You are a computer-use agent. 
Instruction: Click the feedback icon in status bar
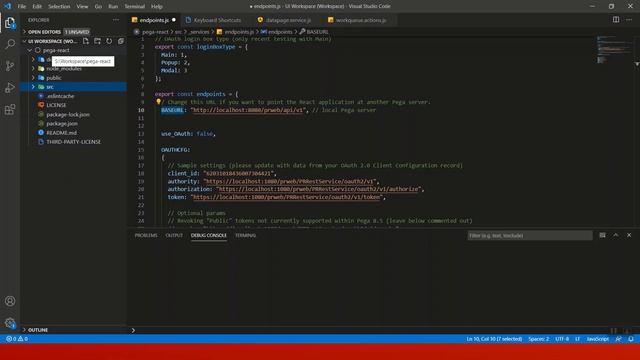click(x=619, y=339)
